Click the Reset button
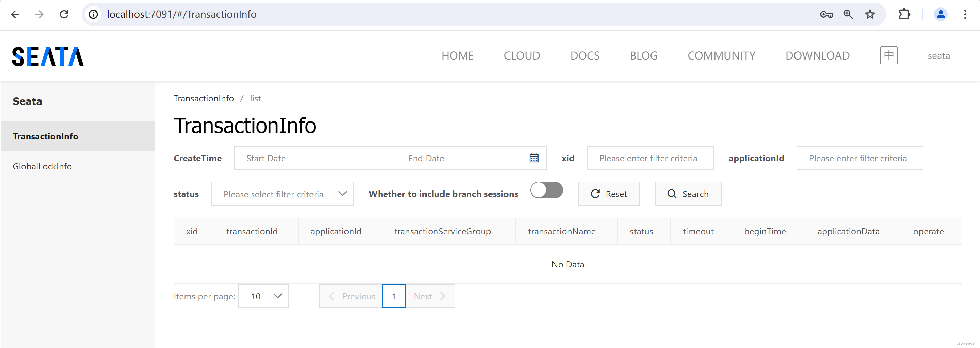The width and height of the screenshot is (980, 348). pyautogui.click(x=609, y=194)
